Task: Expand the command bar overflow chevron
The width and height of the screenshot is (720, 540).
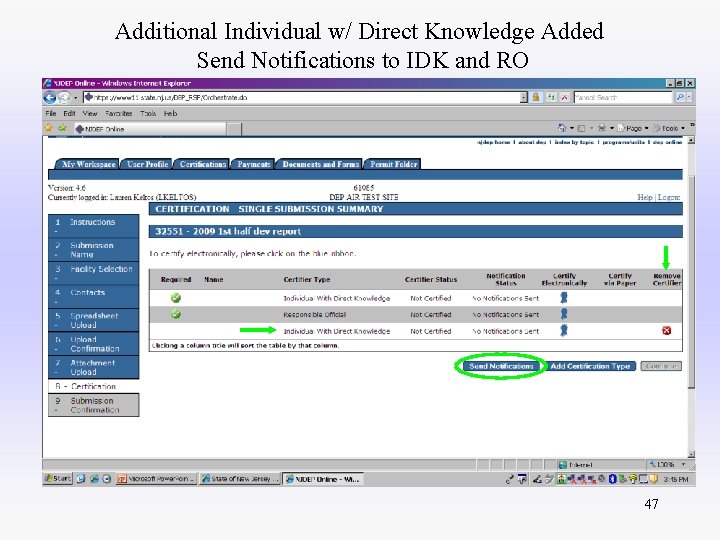Action: [x=692, y=125]
